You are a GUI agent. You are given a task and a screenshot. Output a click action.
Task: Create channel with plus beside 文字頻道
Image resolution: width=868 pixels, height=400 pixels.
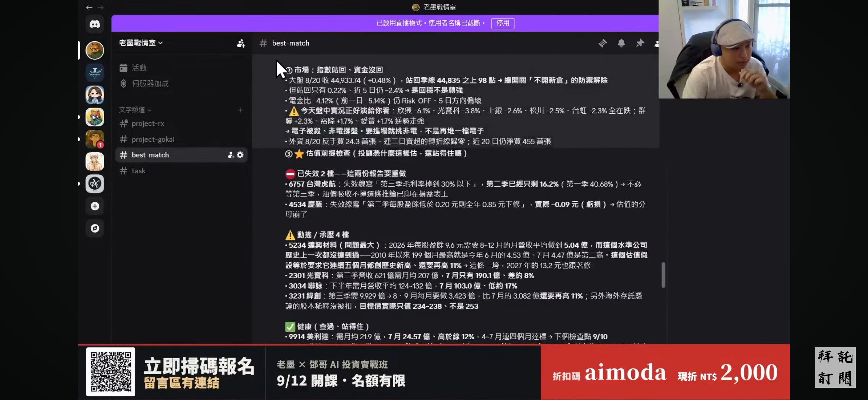tap(240, 110)
